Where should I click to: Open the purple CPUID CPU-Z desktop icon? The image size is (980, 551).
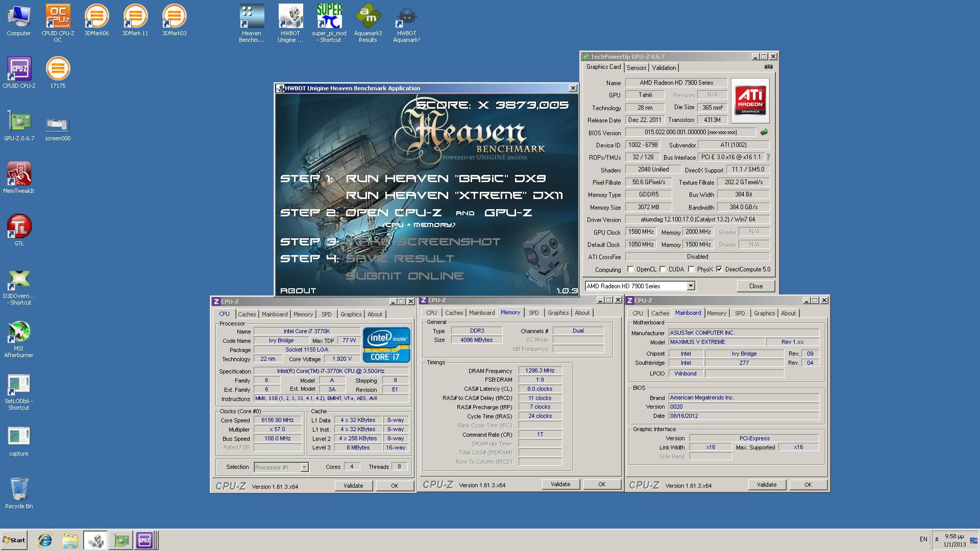click(19, 72)
